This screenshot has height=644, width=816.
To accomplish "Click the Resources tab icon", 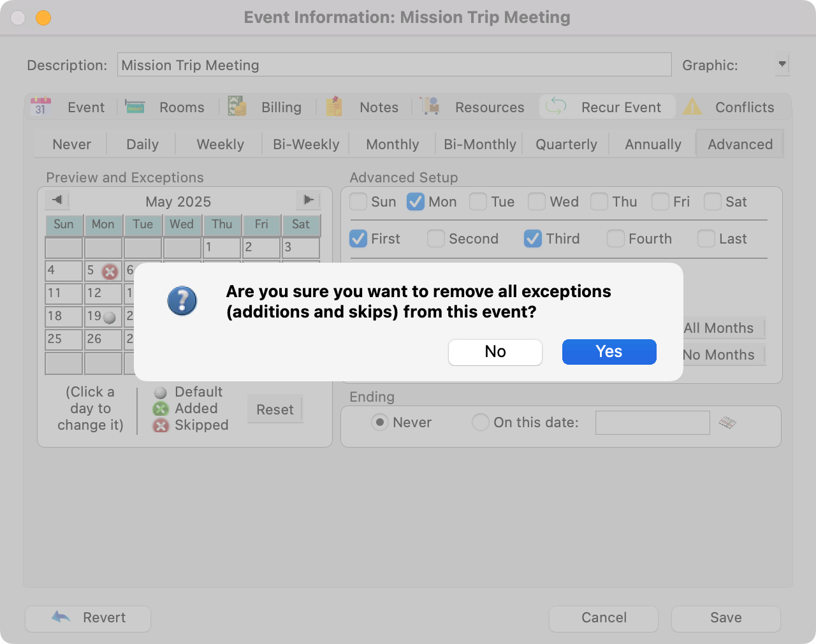I will [431, 106].
